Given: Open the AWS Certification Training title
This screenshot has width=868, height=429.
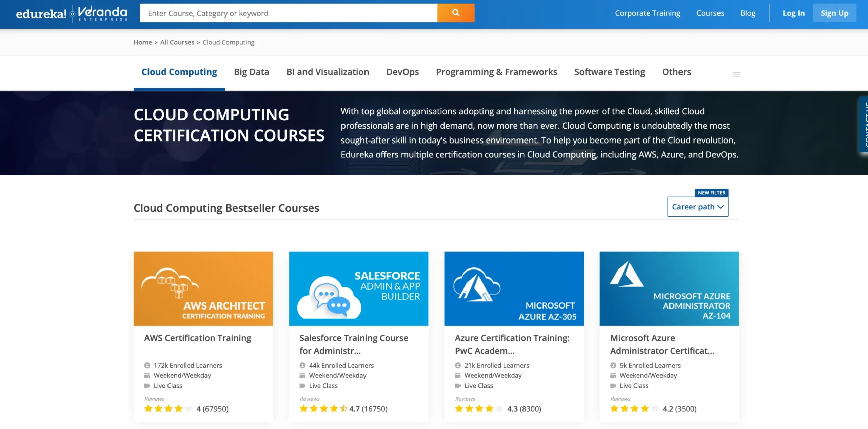Looking at the screenshot, I should [198, 338].
